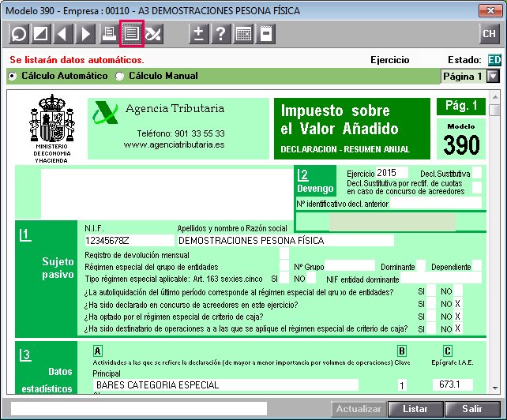Go to previous page with left arrow

pos(63,34)
